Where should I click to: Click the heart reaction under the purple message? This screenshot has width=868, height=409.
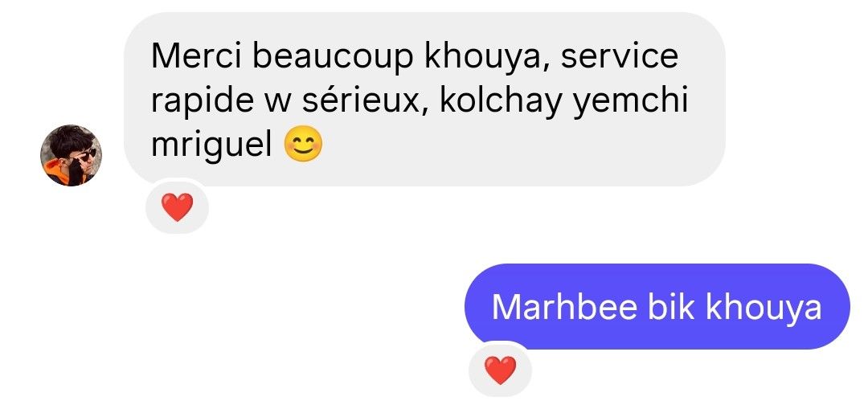[x=501, y=370]
